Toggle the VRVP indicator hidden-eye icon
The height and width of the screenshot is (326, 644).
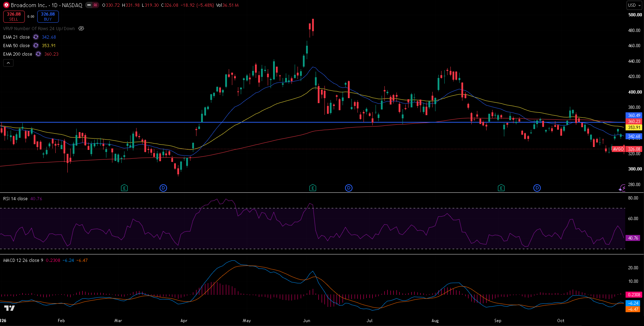click(81, 29)
